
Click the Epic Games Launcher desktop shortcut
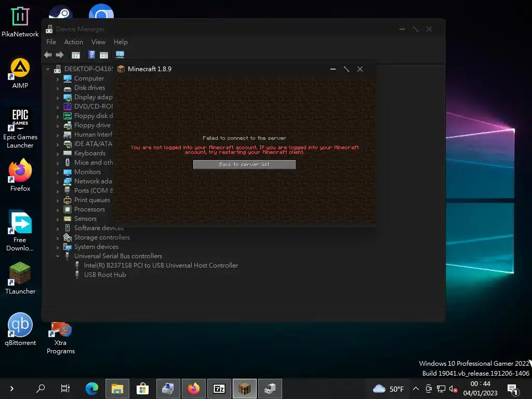click(20, 129)
